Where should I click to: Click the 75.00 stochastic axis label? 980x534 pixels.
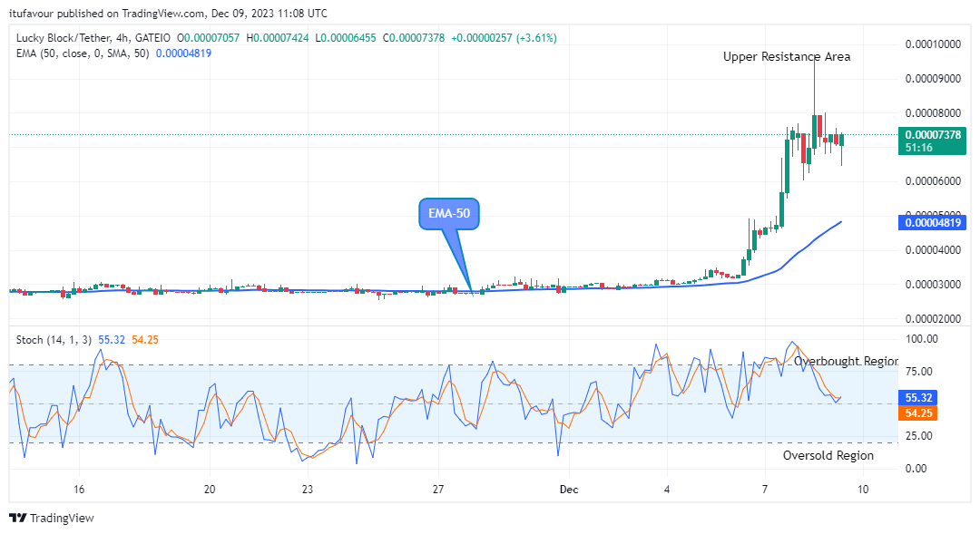pos(918,371)
